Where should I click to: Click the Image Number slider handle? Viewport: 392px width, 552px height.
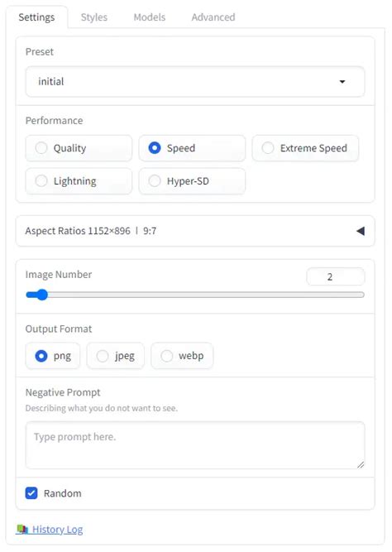click(x=42, y=295)
